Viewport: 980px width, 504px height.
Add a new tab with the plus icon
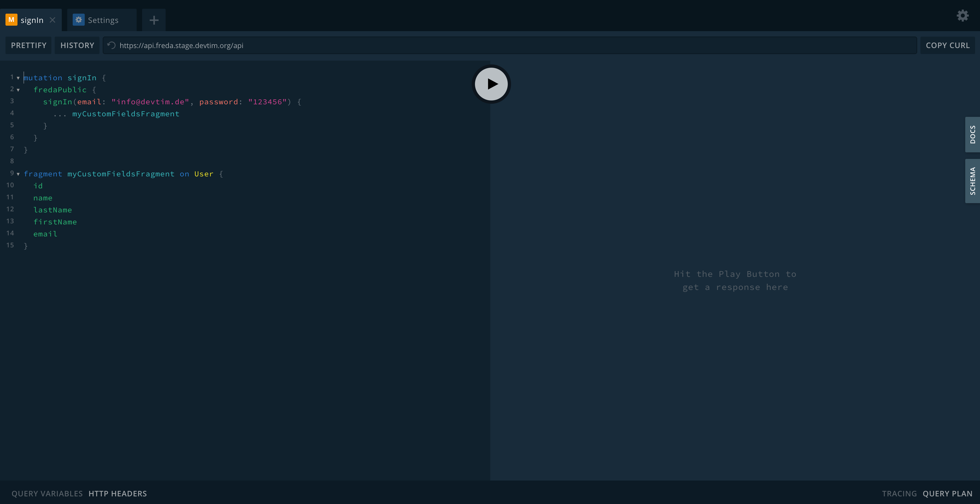154,20
